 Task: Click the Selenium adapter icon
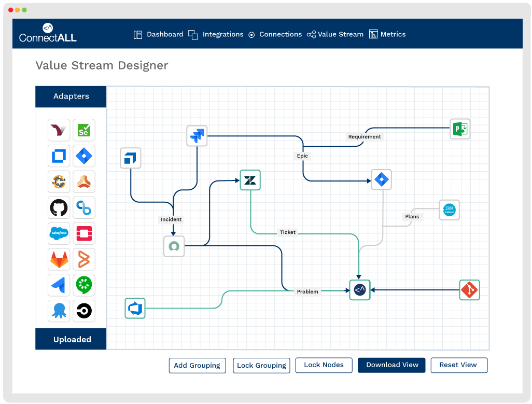coord(84,130)
